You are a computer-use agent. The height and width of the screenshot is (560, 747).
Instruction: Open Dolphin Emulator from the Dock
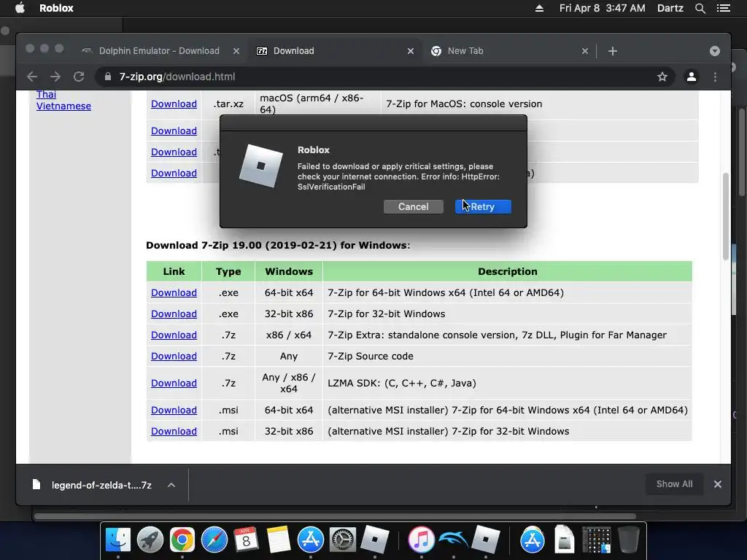453,540
